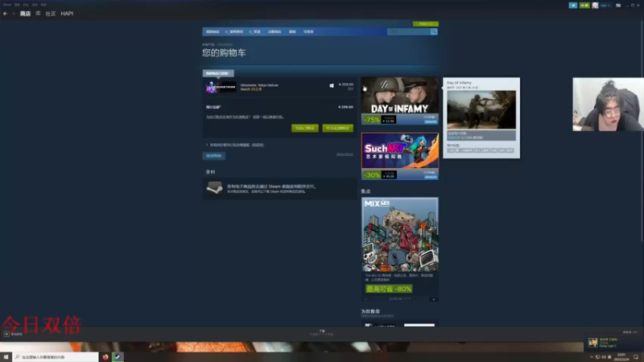Click the store search magnifier icon

pyautogui.click(x=434, y=31)
